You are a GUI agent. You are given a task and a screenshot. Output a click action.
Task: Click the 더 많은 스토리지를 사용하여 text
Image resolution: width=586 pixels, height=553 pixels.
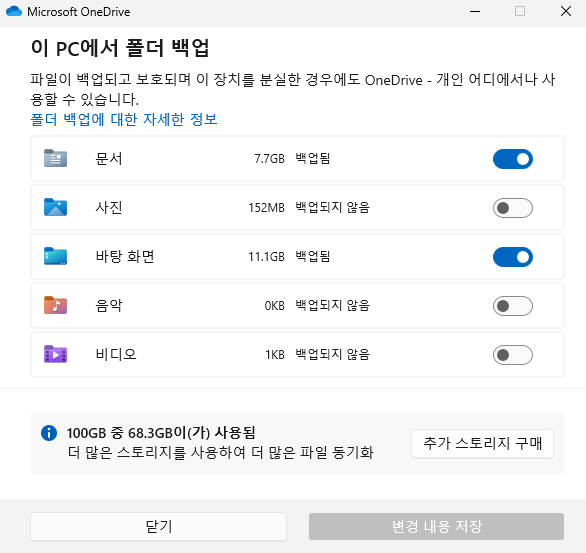[157, 452]
